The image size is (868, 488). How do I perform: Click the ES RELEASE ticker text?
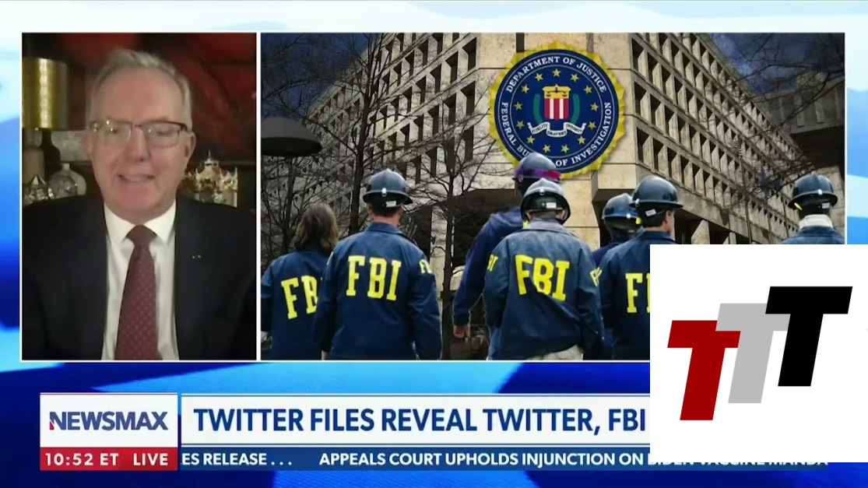(x=237, y=459)
